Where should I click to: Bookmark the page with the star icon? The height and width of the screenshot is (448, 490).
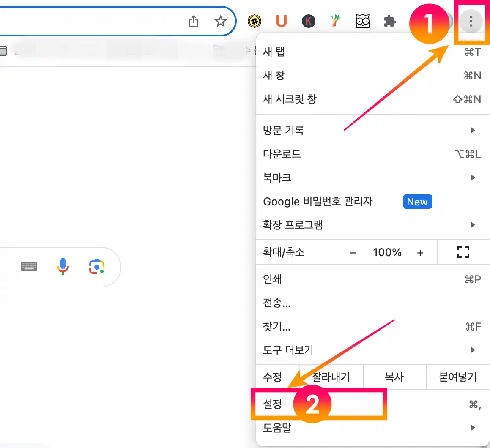[x=221, y=21]
